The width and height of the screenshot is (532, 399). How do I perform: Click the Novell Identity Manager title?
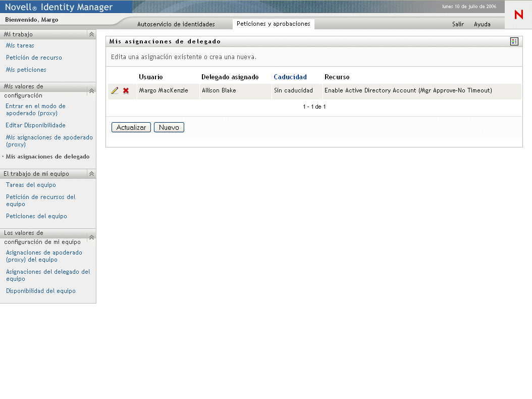(x=59, y=7)
